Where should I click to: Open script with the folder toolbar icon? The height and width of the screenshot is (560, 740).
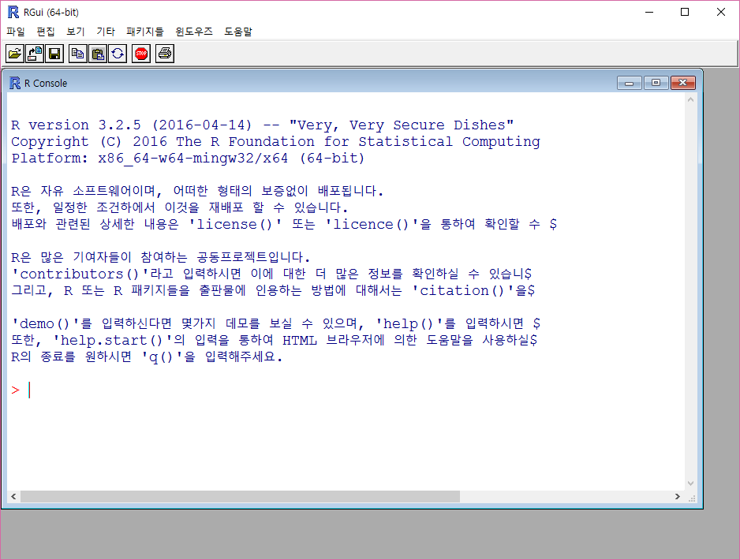[x=15, y=54]
